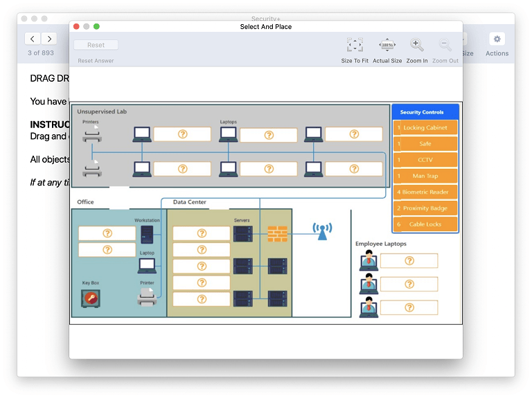Pick the Cable Locks security control
This screenshot has width=532, height=398.
pos(425,224)
